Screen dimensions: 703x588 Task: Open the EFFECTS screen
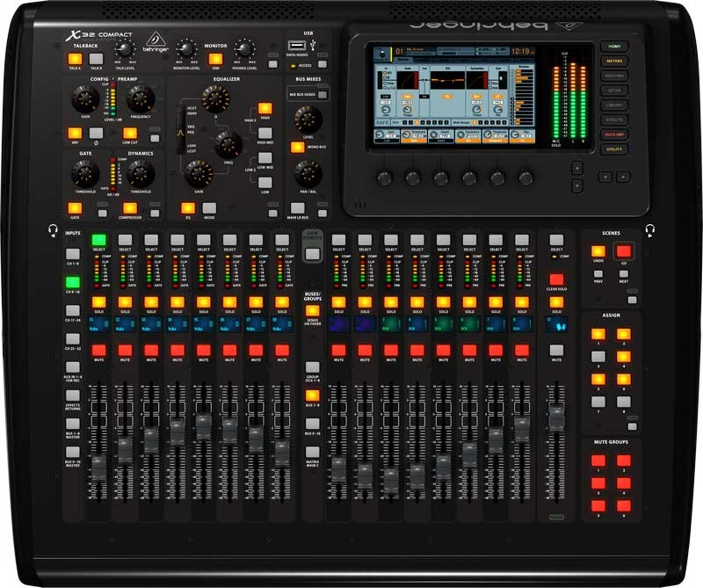tap(614, 120)
